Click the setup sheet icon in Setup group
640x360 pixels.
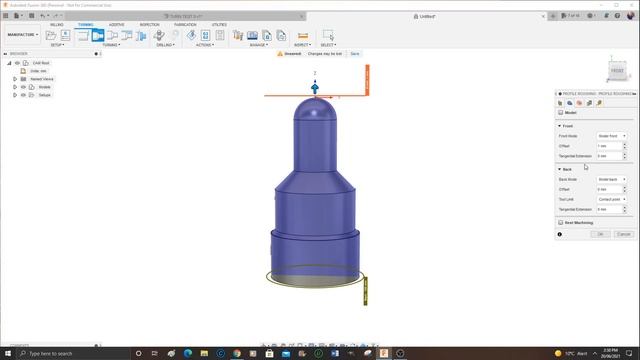65,36
